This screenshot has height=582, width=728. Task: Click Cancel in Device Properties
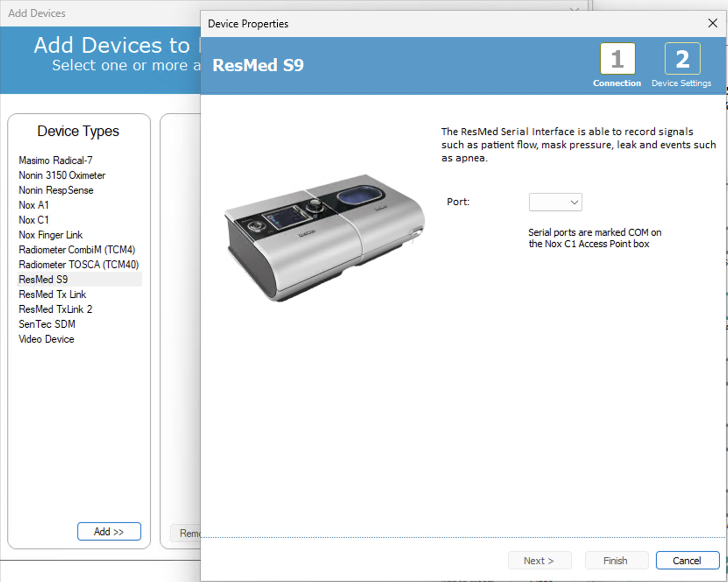(687, 561)
